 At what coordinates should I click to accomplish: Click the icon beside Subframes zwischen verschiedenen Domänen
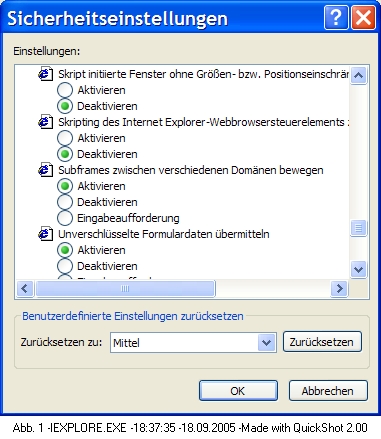tap(45, 170)
